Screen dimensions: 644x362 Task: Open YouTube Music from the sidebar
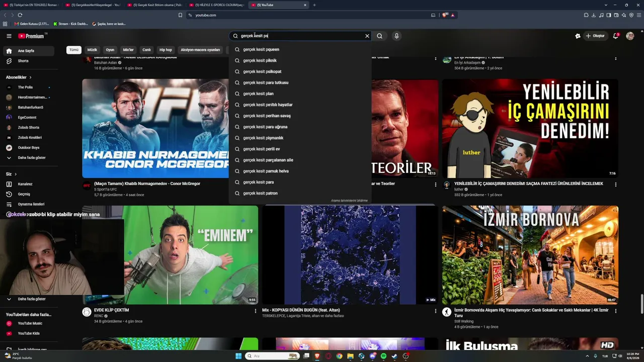coord(29,323)
